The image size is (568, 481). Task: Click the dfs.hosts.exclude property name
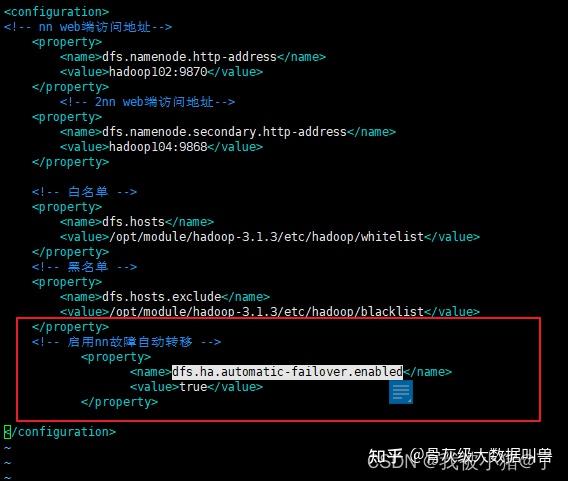tap(162, 297)
